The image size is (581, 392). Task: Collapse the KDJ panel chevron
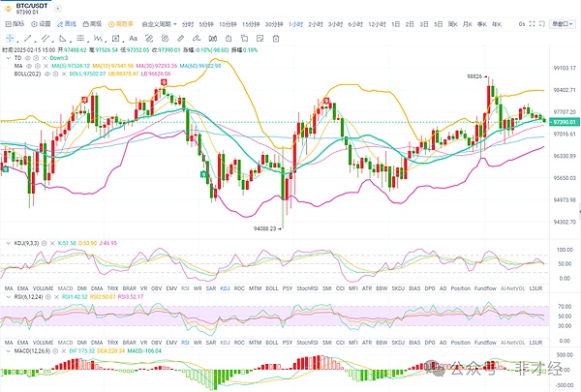8,243
